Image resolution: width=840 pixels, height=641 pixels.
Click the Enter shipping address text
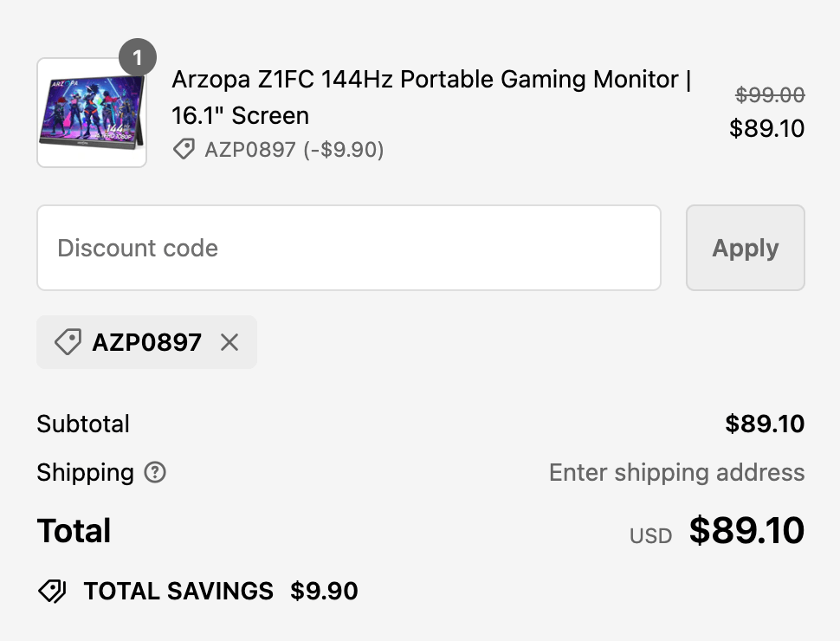[676, 473]
